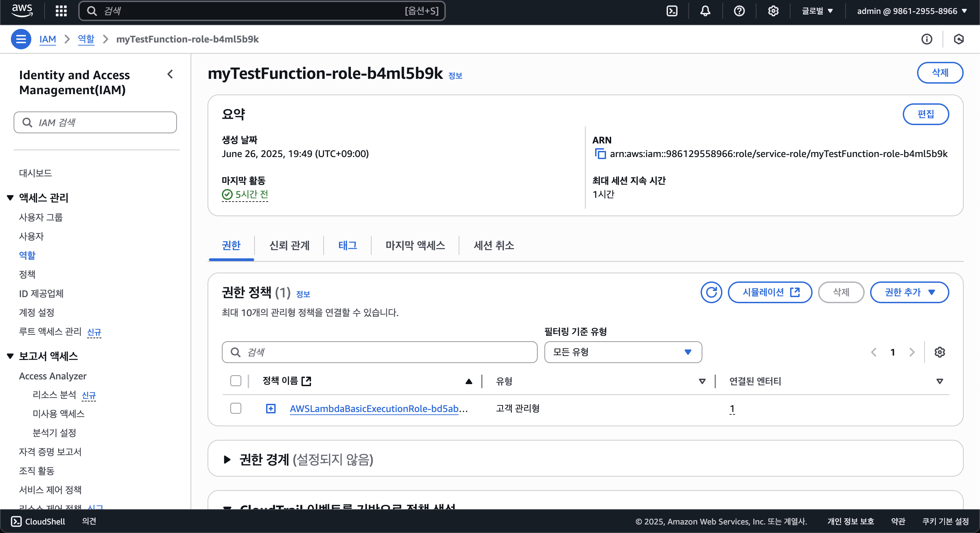Open the AWS services grid menu

61,11
